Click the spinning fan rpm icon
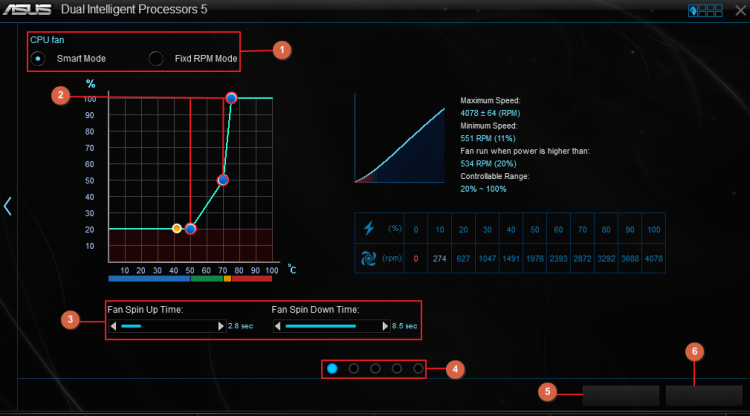Screen dimensions: 750x416 (368, 259)
